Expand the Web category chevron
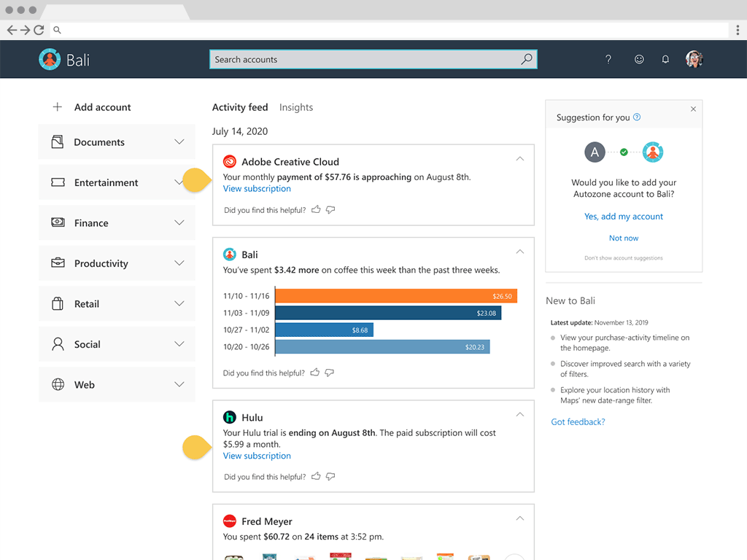 point(179,384)
